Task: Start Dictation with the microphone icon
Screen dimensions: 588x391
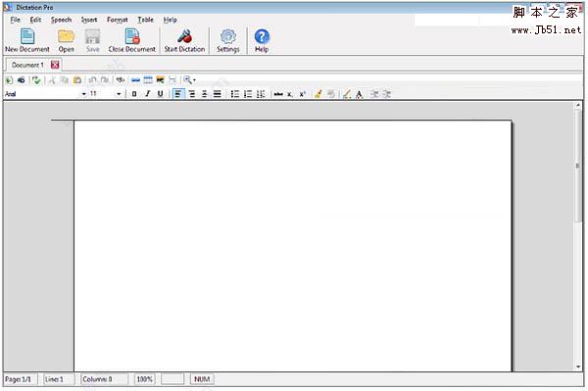Action: click(x=184, y=40)
